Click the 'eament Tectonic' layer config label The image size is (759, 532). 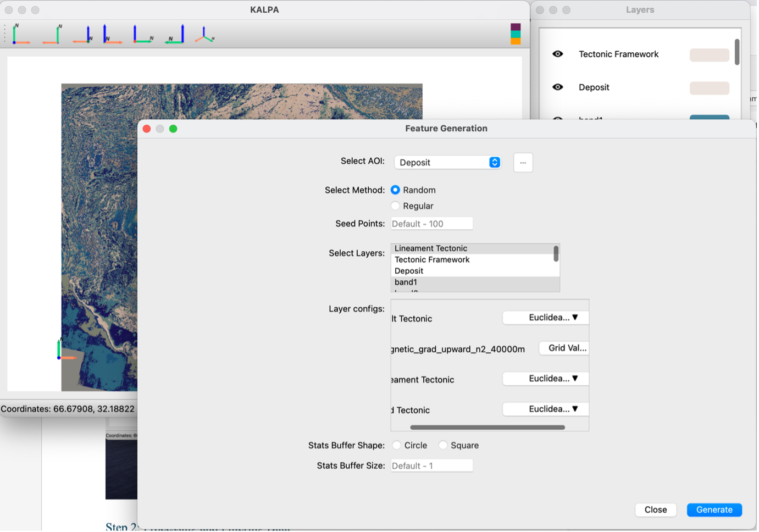423,380
